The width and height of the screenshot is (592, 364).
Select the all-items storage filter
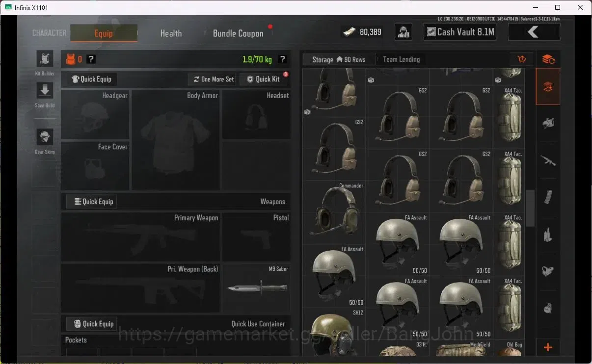[x=548, y=87]
